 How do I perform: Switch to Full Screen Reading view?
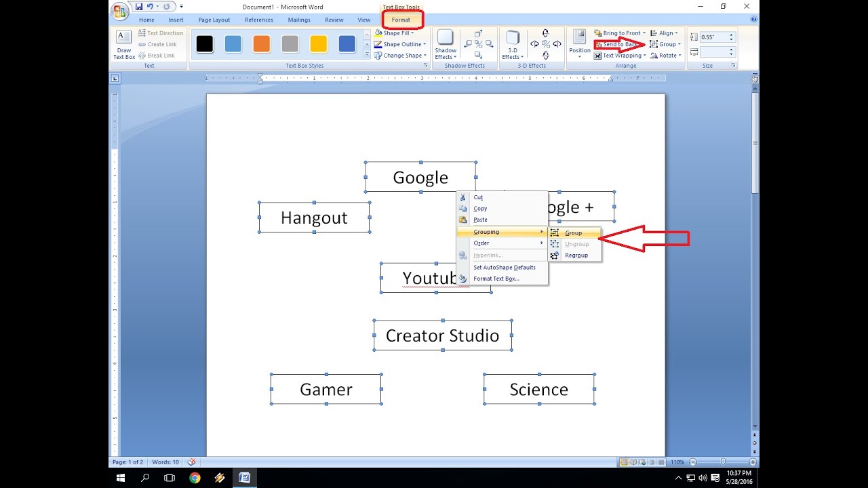(633, 462)
